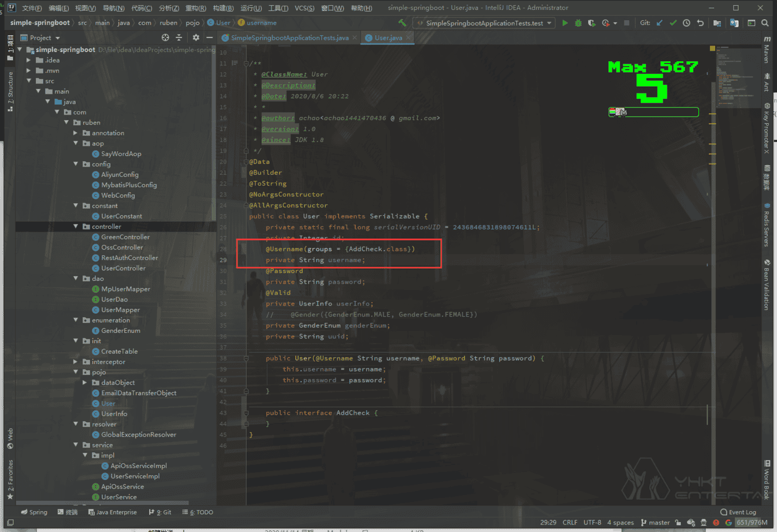Toggle the Maven tool window
The image size is (777, 532).
pos(767,51)
